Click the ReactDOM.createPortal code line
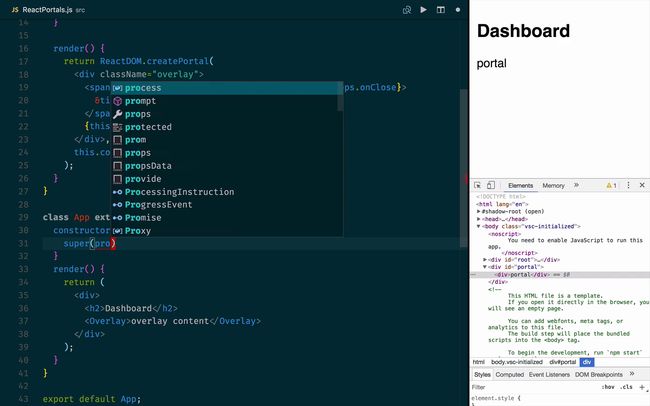This screenshot has width=650, height=406. pyautogui.click(x=139, y=61)
